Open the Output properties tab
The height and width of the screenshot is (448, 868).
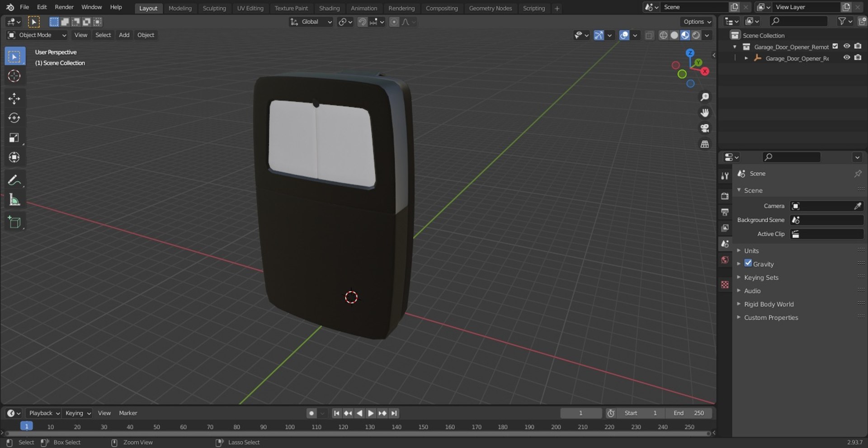725,212
